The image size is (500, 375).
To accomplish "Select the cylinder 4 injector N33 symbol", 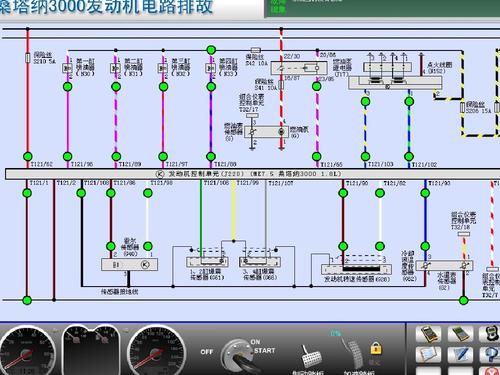I will pyautogui.click(x=211, y=68).
